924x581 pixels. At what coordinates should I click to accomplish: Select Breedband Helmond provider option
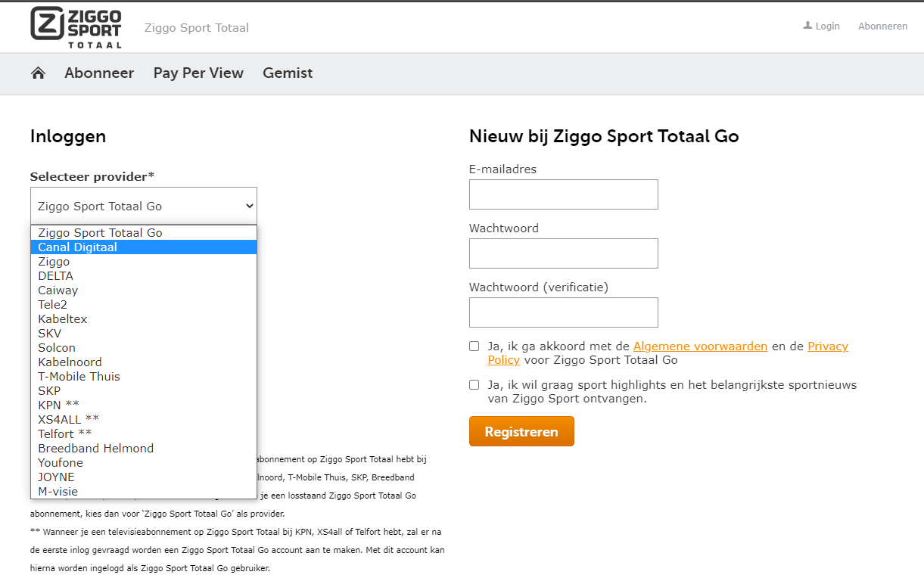(x=144, y=449)
